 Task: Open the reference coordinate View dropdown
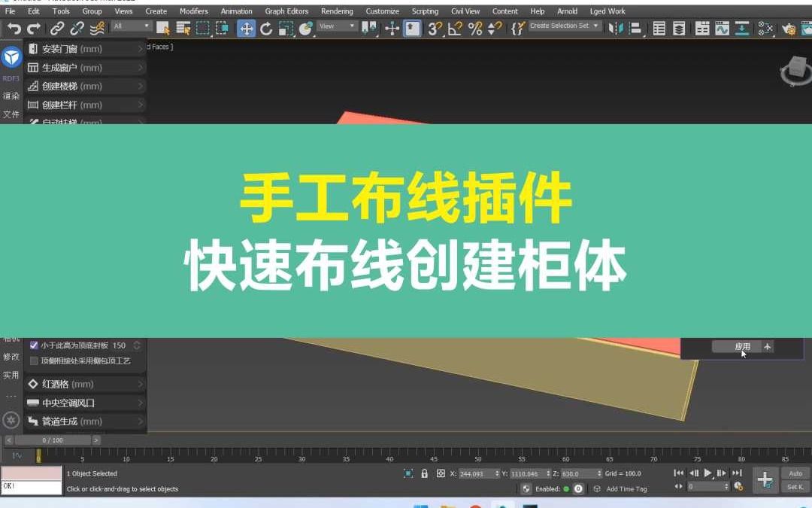(x=337, y=26)
